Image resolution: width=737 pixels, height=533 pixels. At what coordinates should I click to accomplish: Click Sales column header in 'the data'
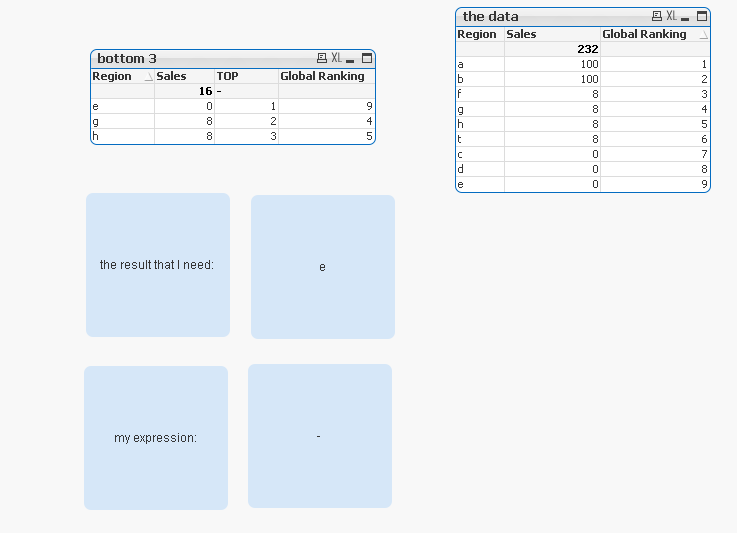click(x=521, y=34)
